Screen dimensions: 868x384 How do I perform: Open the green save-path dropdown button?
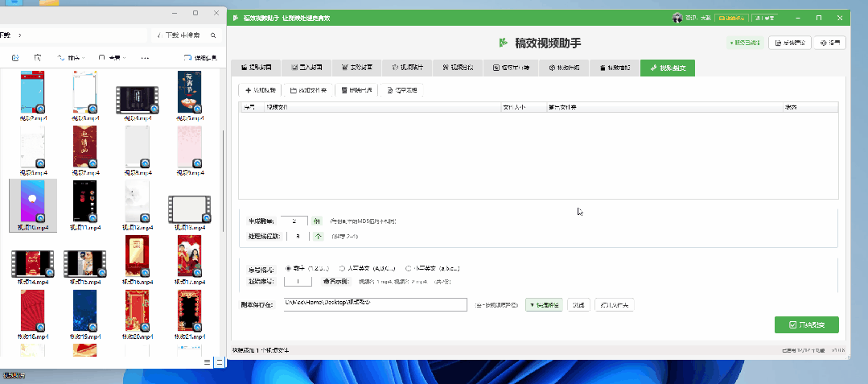(543, 304)
